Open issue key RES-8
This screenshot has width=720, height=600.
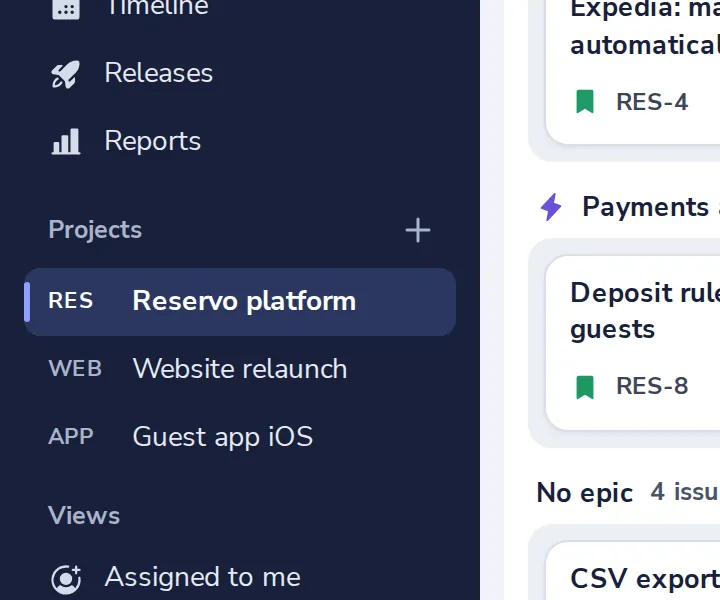652,386
